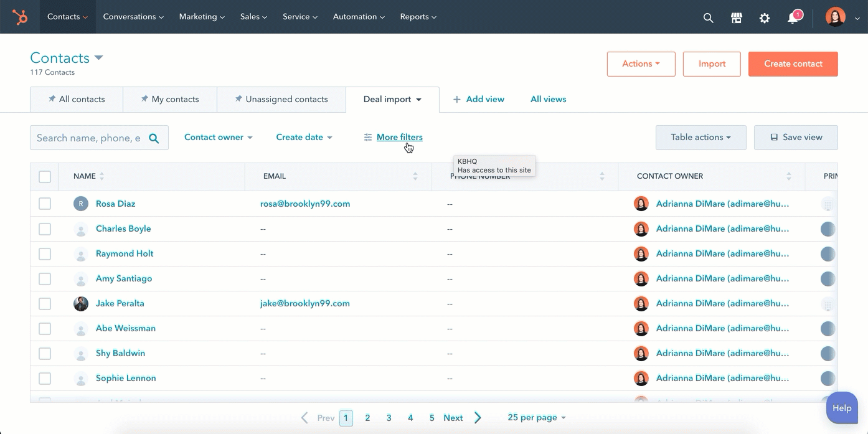
Task: Click the HubSpot sprocket logo
Action: 20,17
